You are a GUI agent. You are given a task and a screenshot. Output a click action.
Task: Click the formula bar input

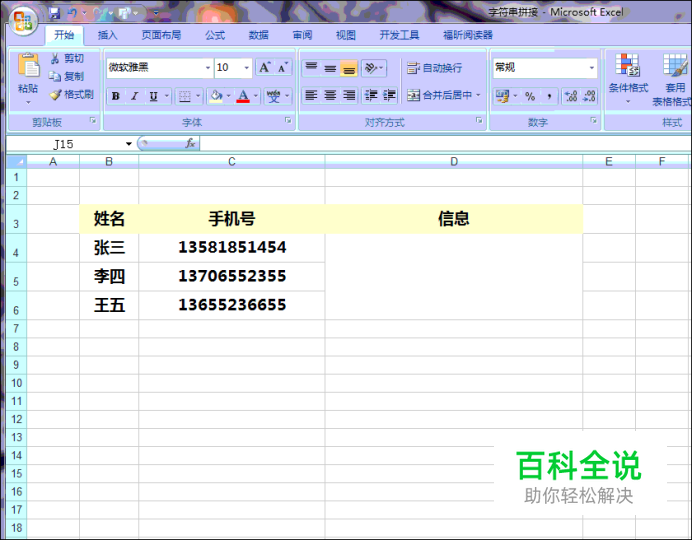[x=446, y=143]
